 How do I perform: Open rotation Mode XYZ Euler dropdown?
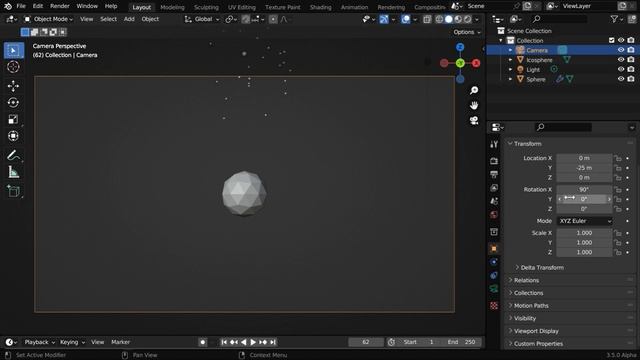click(x=584, y=221)
